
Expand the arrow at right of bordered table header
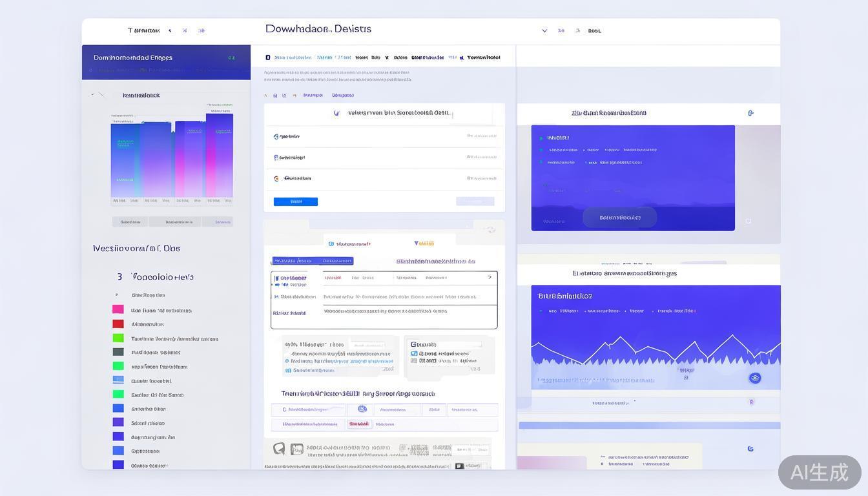coord(489,277)
